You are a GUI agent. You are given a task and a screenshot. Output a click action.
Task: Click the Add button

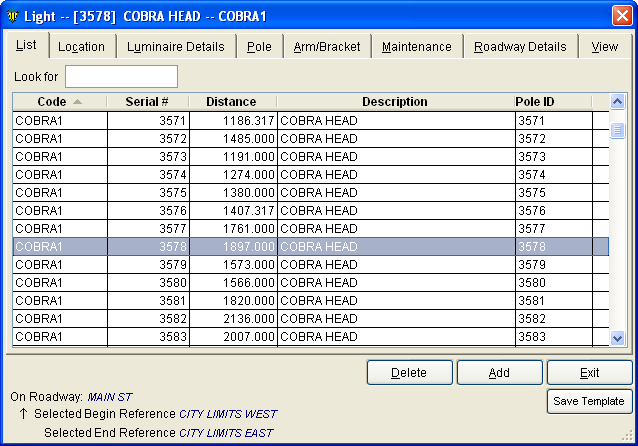coord(499,372)
